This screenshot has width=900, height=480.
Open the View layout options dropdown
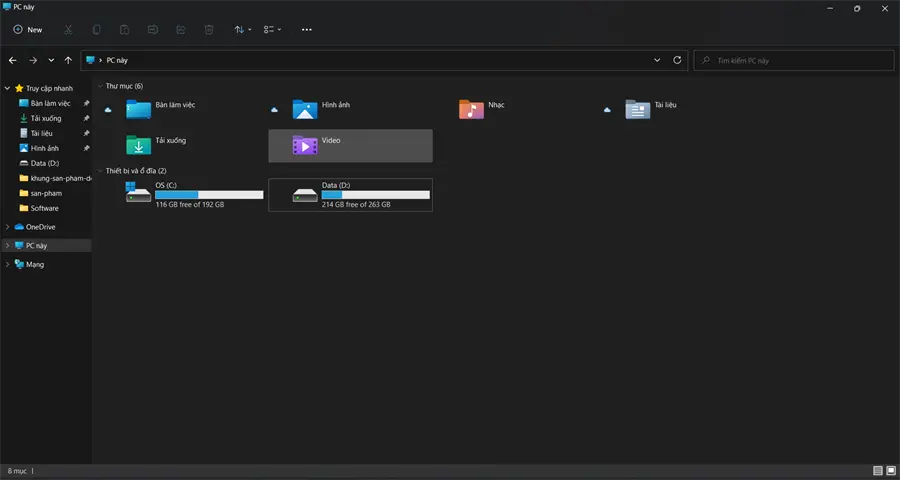[273, 29]
